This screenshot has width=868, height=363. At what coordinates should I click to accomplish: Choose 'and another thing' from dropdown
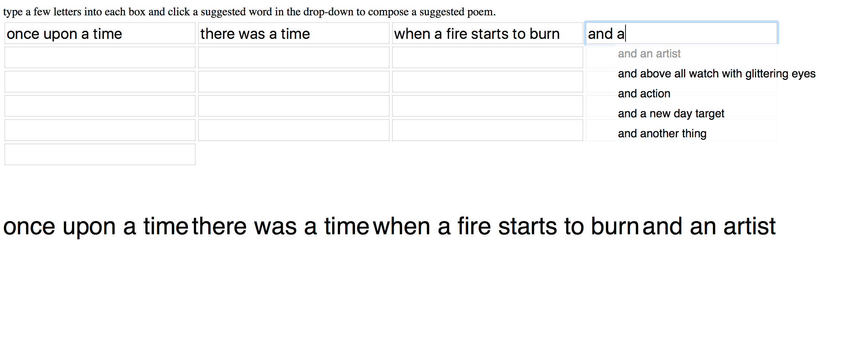click(662, 133)
